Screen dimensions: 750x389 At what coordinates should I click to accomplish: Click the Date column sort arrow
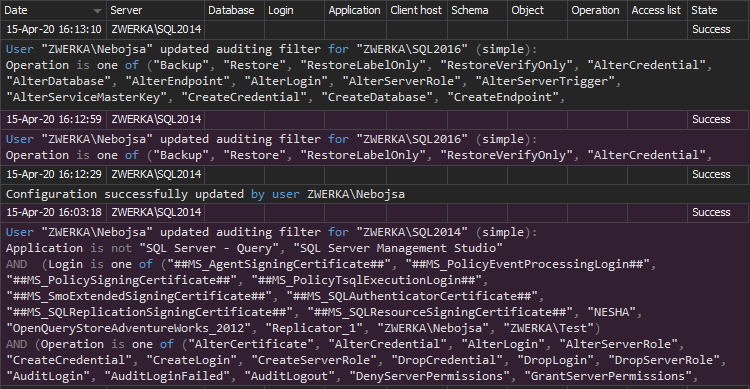tap(97, 11)
